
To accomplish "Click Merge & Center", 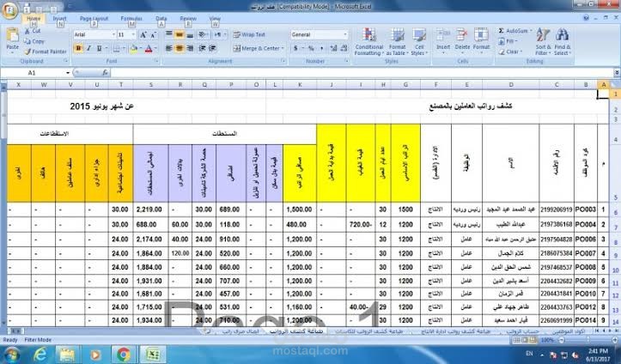I will tap(259, 48).
